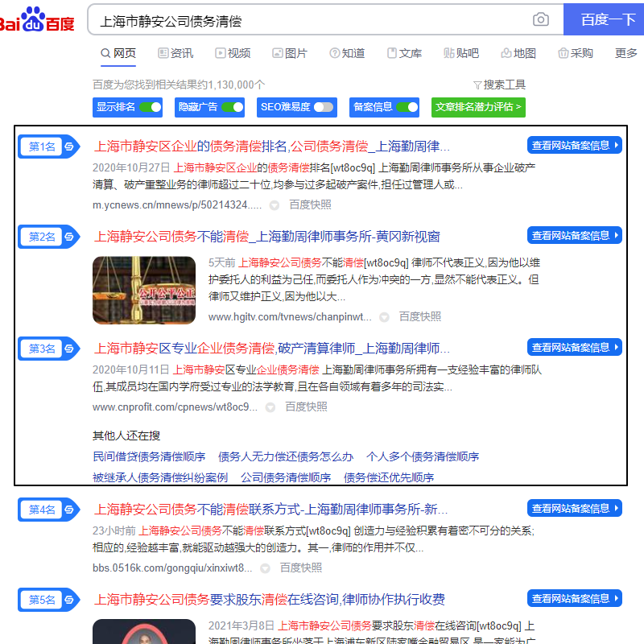
Task: Toggle the 隐藏广告 switch
Action: click(233, 107)
